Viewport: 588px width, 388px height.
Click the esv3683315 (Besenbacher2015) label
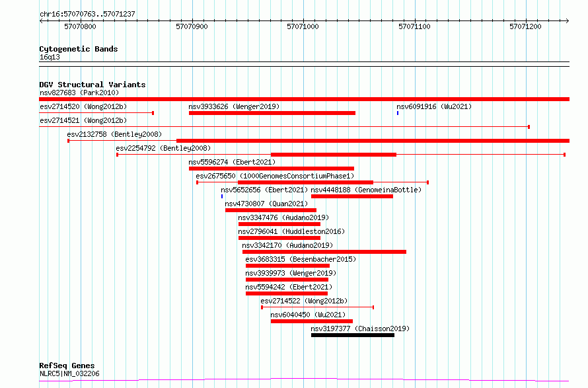pos(301,259)
